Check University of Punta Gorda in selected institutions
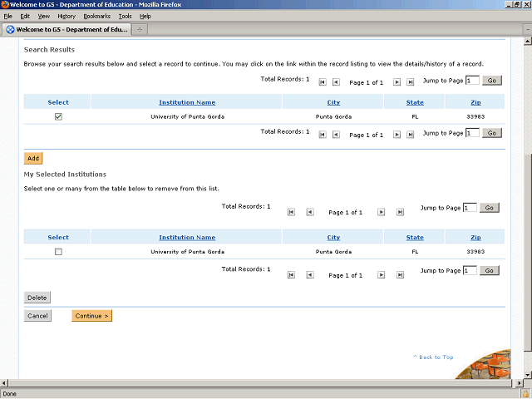The image size is (532, 399). [58, 252]
